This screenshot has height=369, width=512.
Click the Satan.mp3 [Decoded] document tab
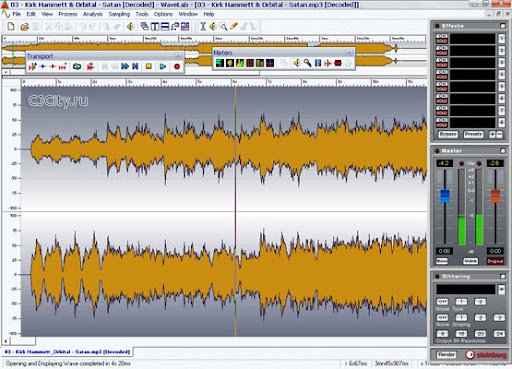coord(67,352)
